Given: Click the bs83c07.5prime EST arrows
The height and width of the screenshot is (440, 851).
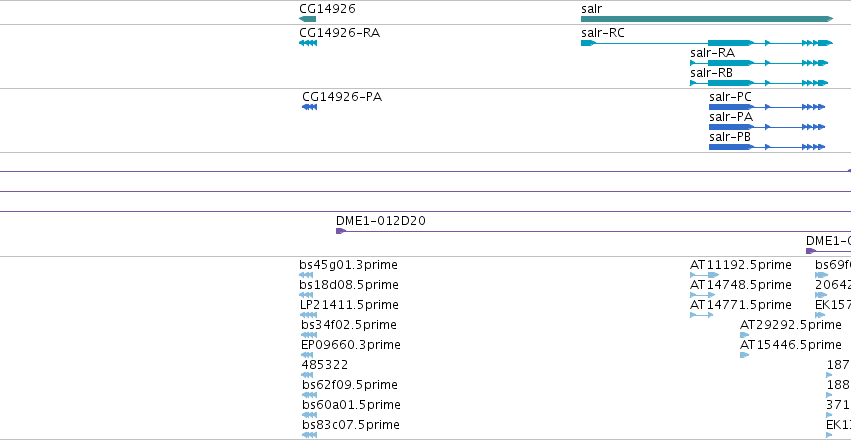Looking at the screenshot, I should 309,435.
